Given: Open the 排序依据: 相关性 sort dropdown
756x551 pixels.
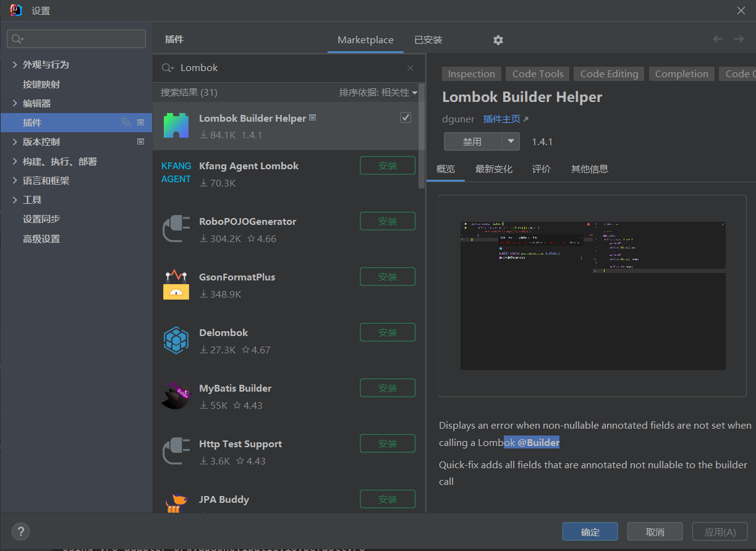Looking at the screenshot, I should (x=378, y=93).
